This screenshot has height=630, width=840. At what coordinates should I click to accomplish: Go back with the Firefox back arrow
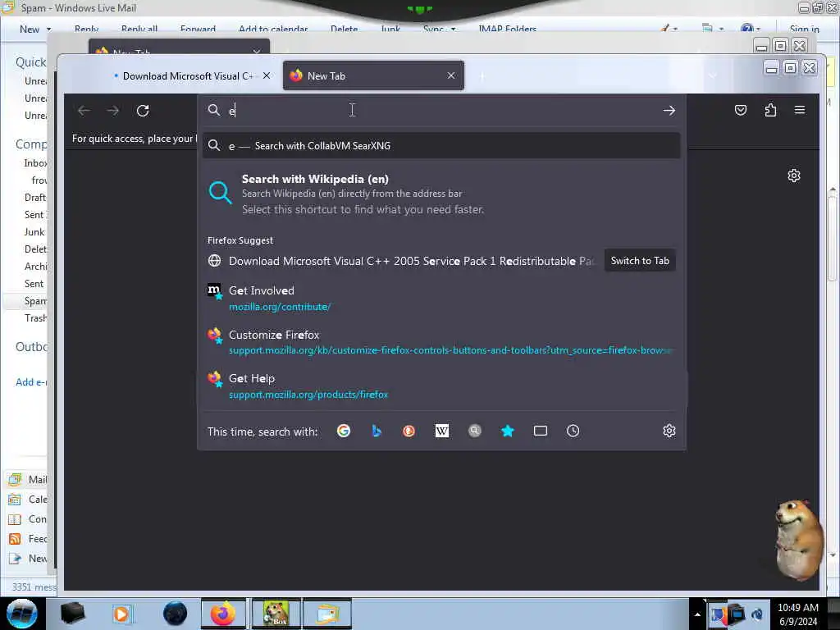(x=84, y=111)
